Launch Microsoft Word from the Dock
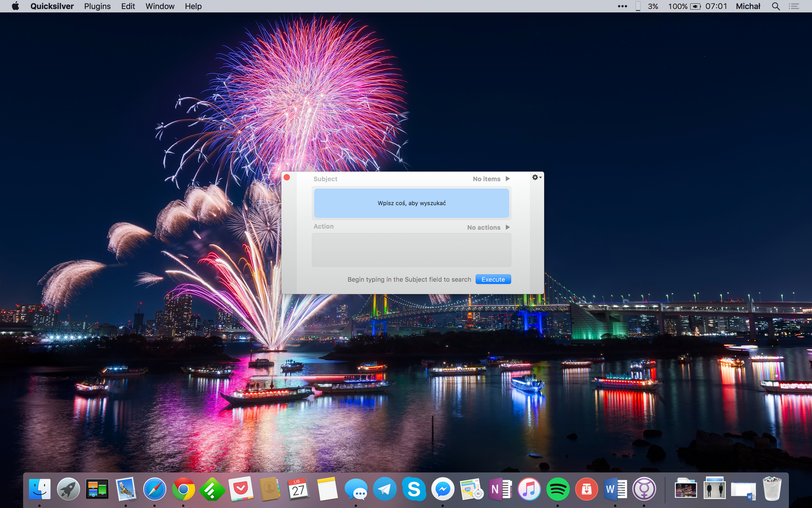The image size is (812, 508). (616, 489)
